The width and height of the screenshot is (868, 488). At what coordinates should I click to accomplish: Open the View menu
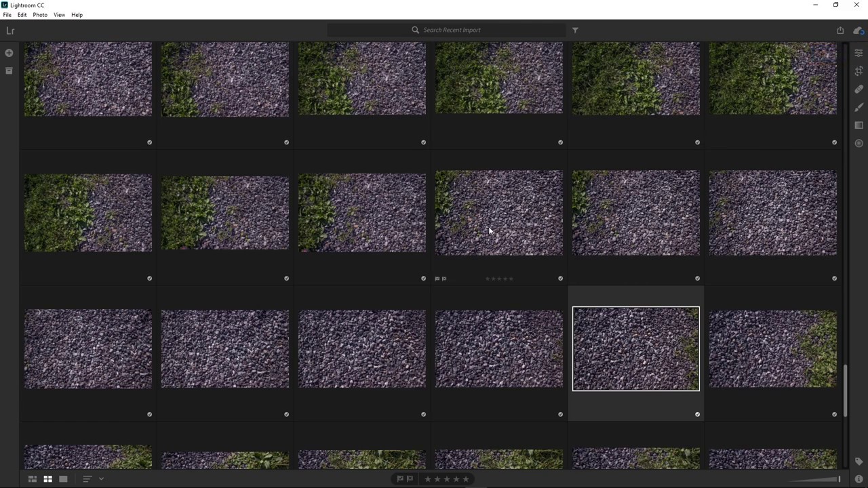(59, 15)
